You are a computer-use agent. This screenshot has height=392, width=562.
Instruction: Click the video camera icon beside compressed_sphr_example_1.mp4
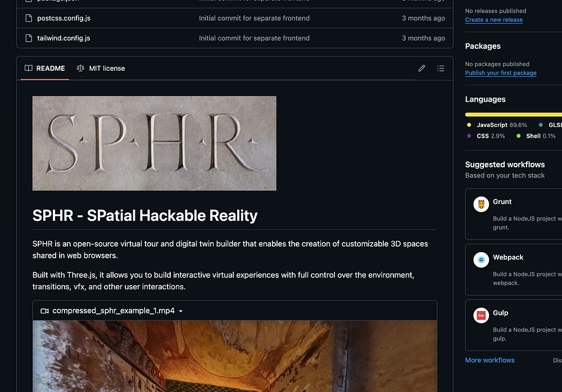click(x=45, y=311)
